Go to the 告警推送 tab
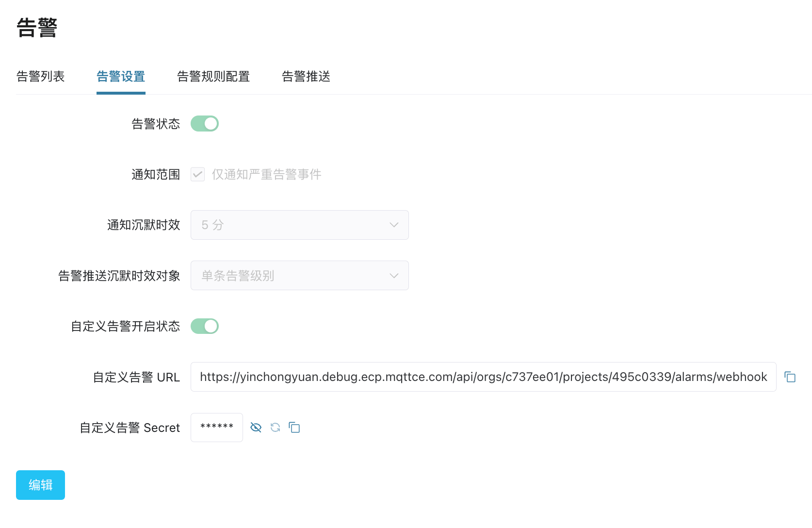This screenshot has width=812, height=528. pyautogui.click(x=306, y=77)
